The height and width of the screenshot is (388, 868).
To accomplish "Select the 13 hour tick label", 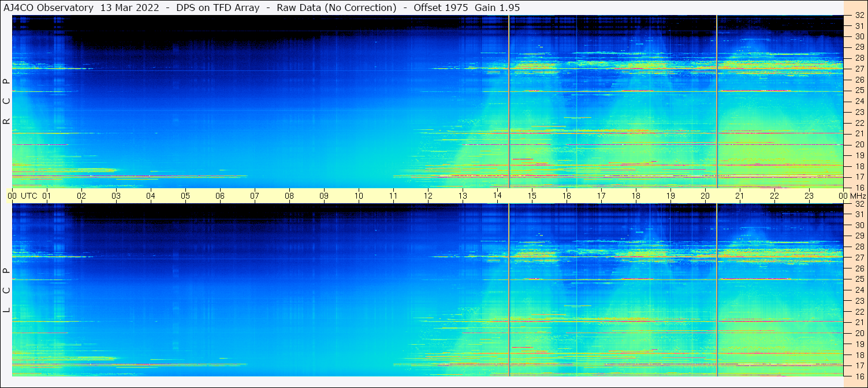I will [463, 196].
